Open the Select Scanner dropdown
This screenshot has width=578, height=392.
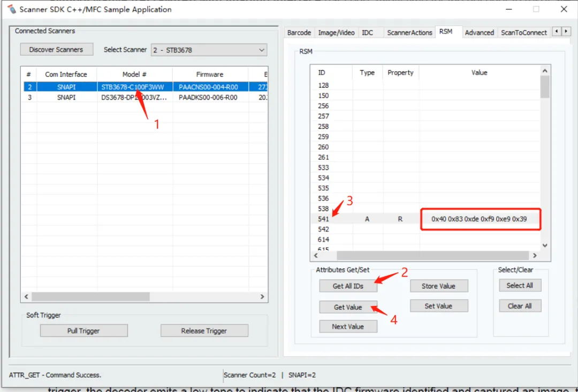(x=209, y=50)
